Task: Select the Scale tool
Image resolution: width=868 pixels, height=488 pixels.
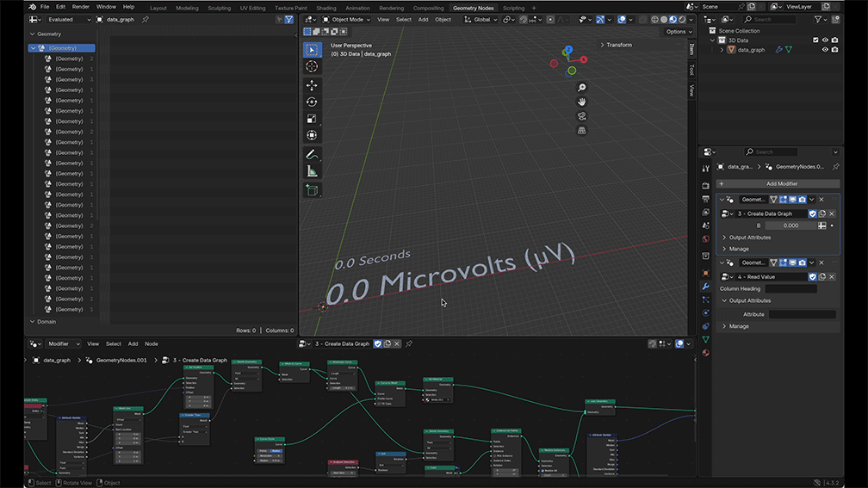Action: [313, 119]
